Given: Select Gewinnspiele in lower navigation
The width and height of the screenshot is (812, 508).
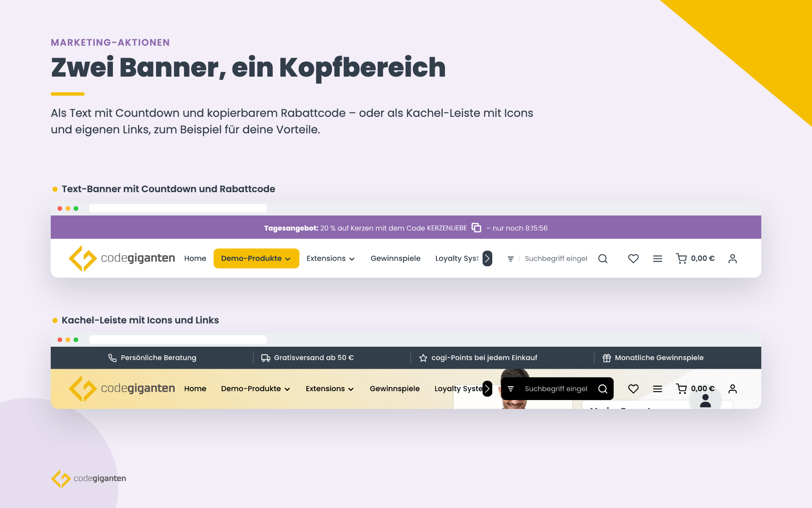Looking at the screenshot, I should pos(395,389).
